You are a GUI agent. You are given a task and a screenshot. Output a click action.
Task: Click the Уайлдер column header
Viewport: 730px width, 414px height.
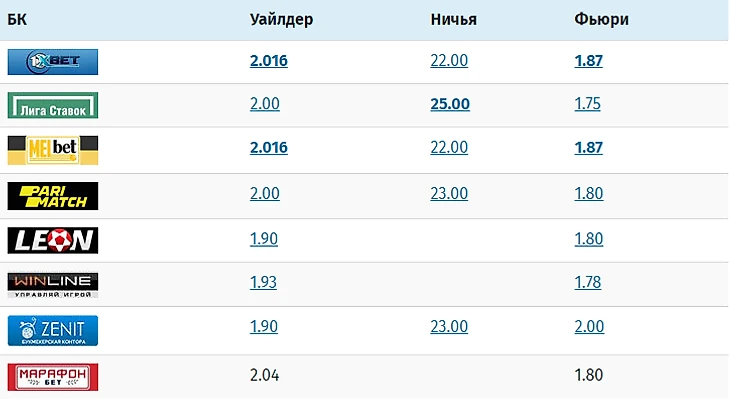coord(281,20)
